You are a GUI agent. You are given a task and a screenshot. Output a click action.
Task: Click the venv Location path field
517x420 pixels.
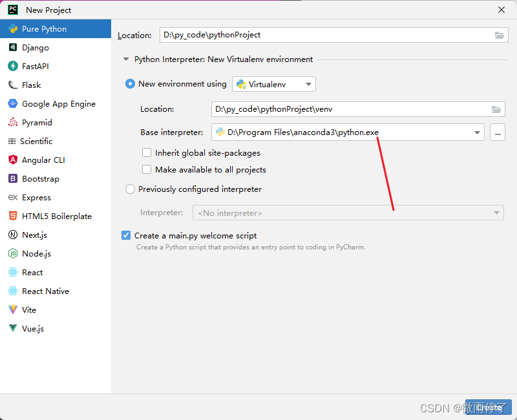click(358, 109)
